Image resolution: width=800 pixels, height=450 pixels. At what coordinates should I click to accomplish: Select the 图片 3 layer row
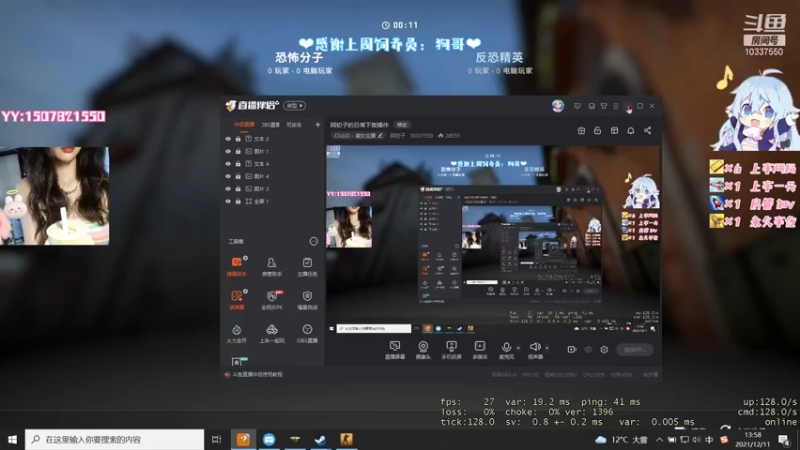272,189
